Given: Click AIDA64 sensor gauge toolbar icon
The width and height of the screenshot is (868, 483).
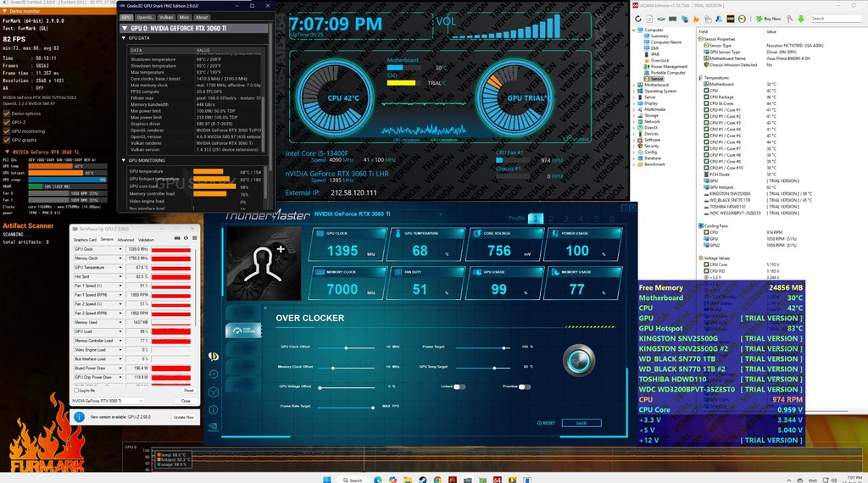Looking at the screenshot, I should coord(742,19).
